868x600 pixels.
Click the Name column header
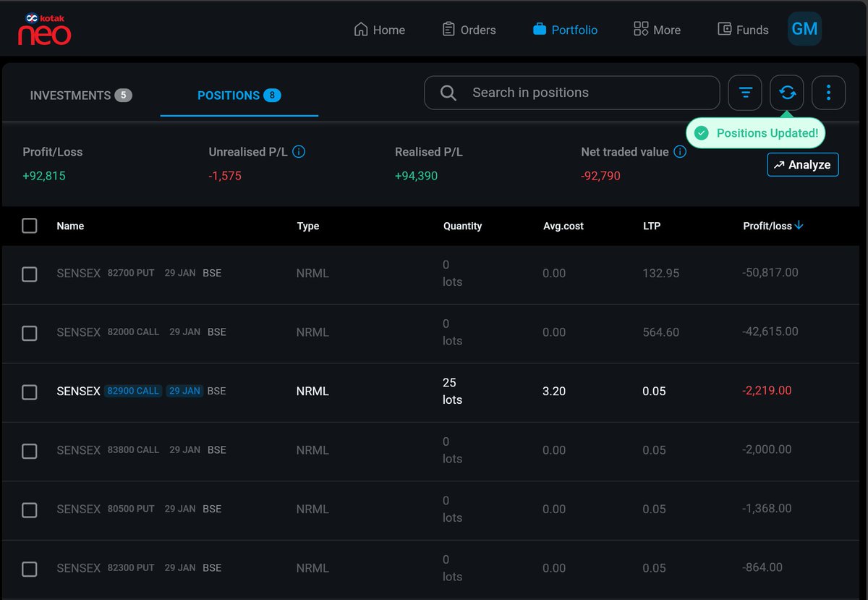coord(70,226)
